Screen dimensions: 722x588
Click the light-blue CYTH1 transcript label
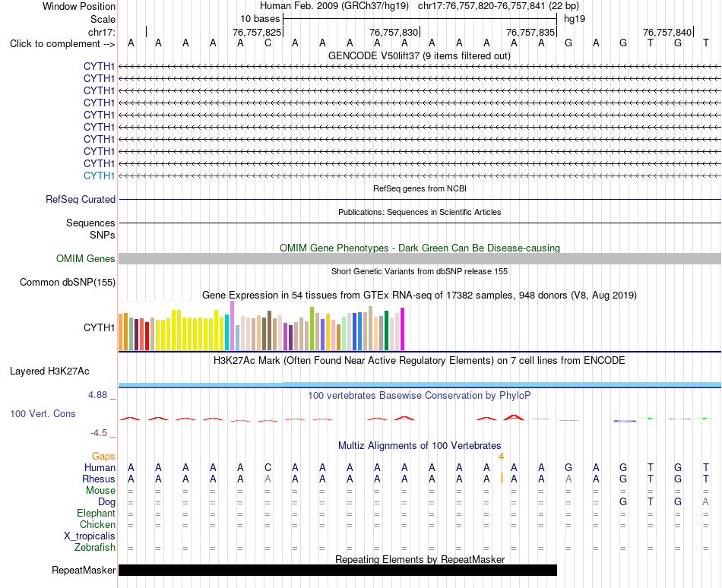tap(99, 175)
